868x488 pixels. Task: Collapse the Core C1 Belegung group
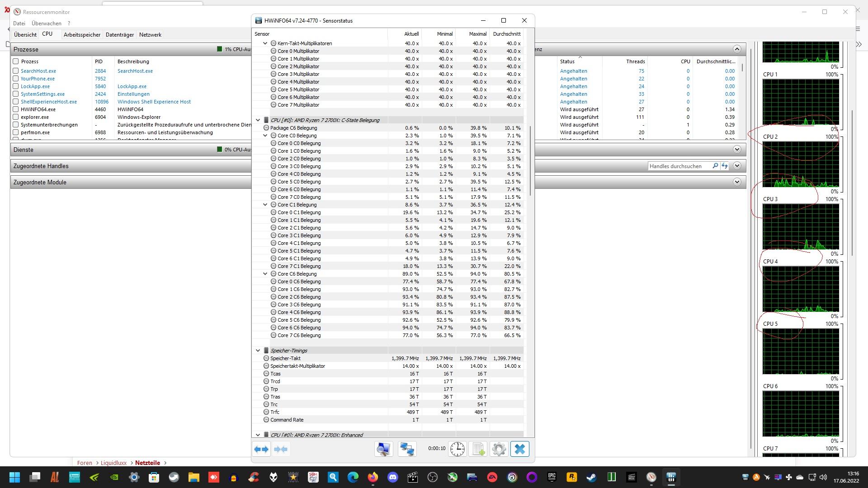pyautogui.click(x=265, y=205)
